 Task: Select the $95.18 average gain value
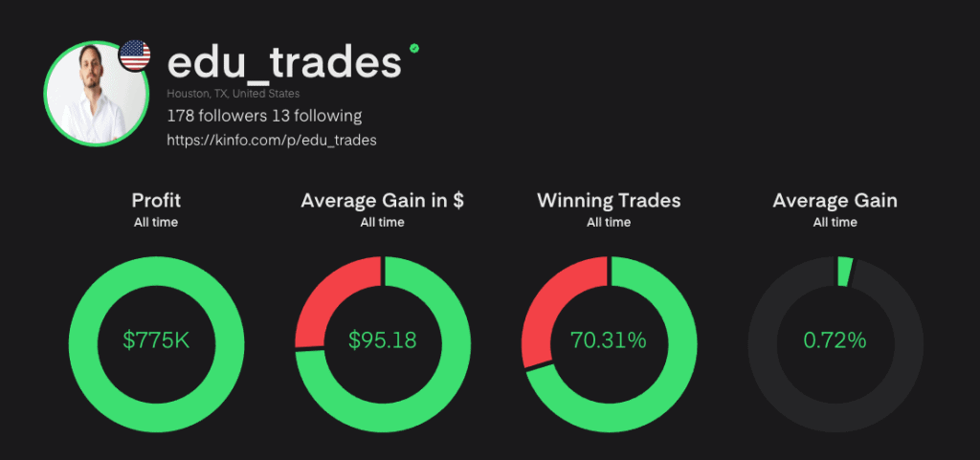click(x=382, y=340)
